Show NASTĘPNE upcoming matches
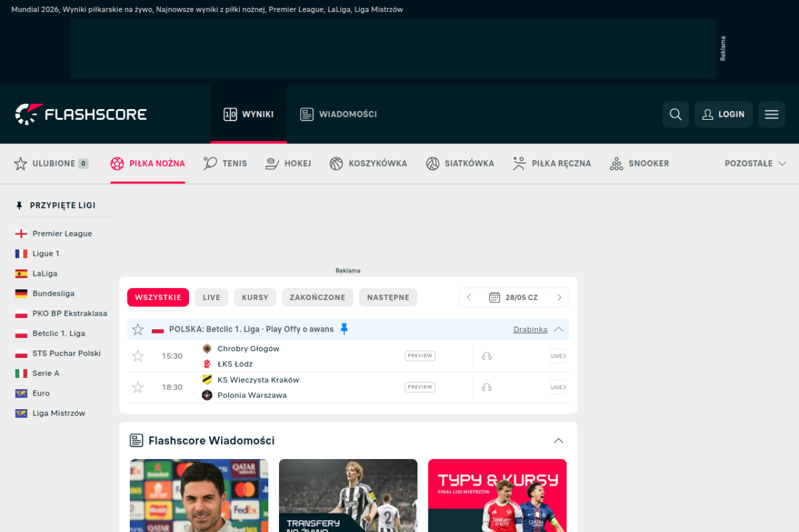This screenshot has width=799, height=532. (388, 297)
